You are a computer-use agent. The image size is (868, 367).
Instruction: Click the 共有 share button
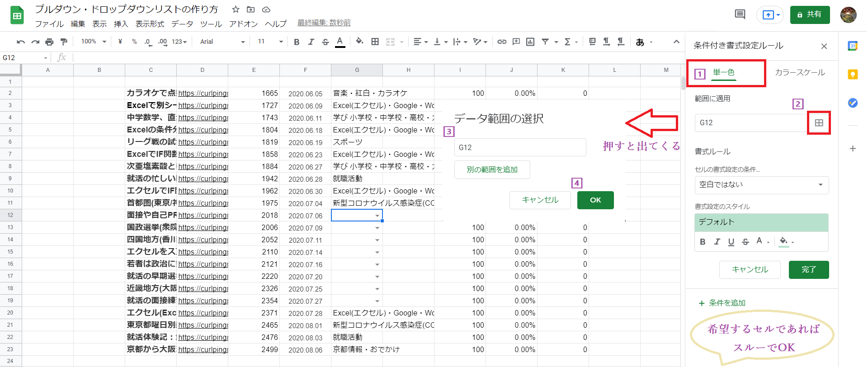(x=810, y=14)
